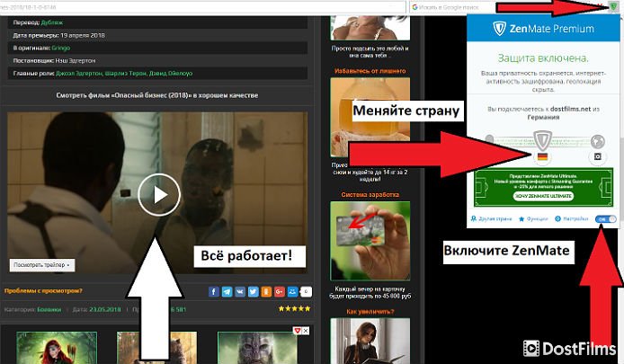Click the "Посмотреть трейлер" button
624x364 pixels.
[42, 265]
